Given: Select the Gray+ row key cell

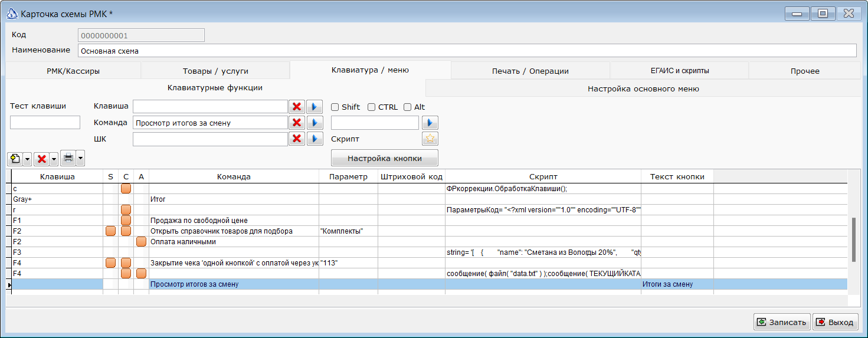Looking at the screenshot, I should 57,199.
